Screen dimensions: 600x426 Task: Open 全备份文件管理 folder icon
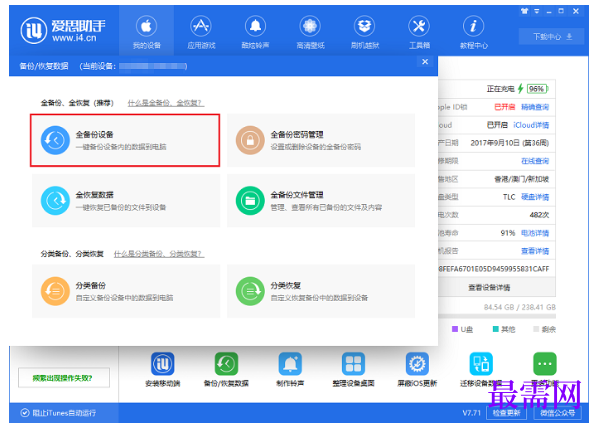250,201
